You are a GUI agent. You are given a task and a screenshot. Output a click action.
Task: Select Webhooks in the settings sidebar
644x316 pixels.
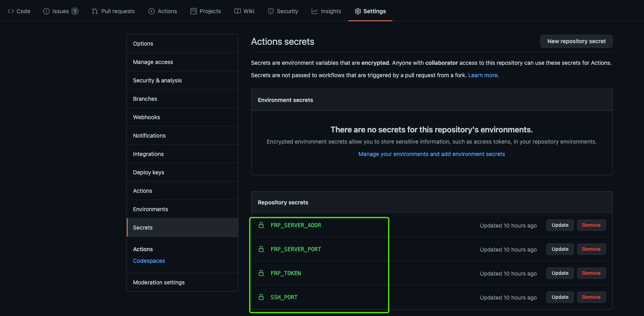click(x=146, y=117)
